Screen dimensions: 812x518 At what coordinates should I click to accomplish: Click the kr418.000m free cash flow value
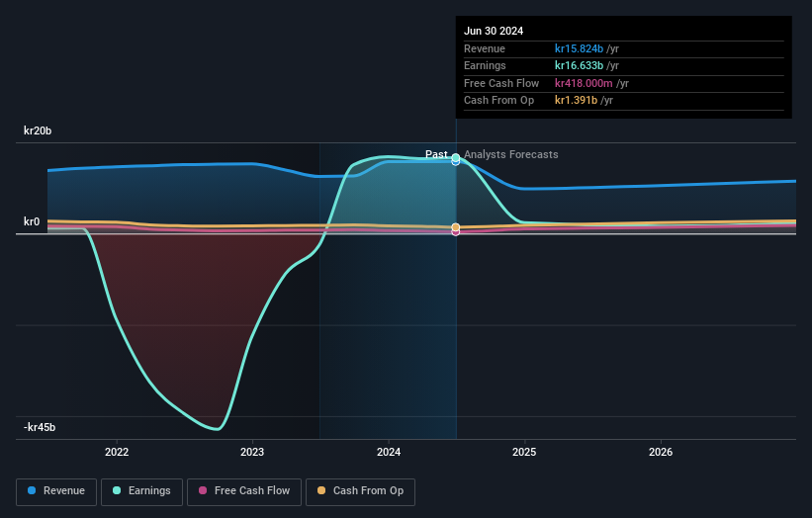[x=584, y=83]
